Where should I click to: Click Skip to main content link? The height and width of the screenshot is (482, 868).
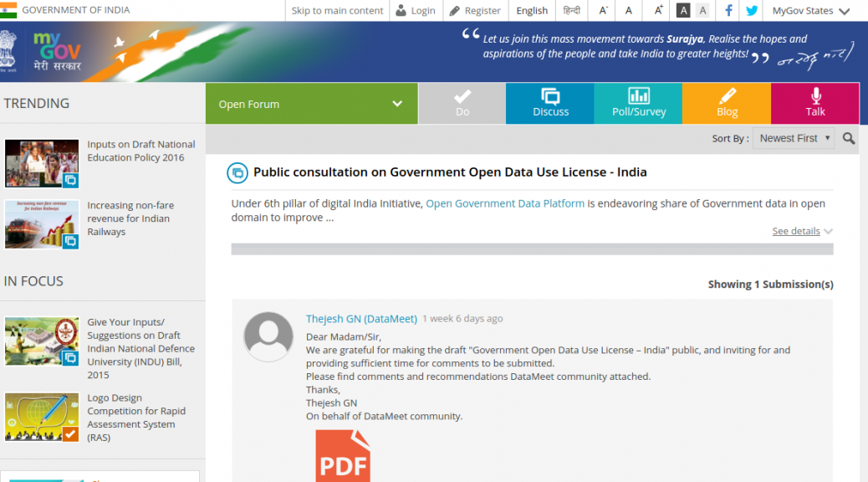click(337, 11)
